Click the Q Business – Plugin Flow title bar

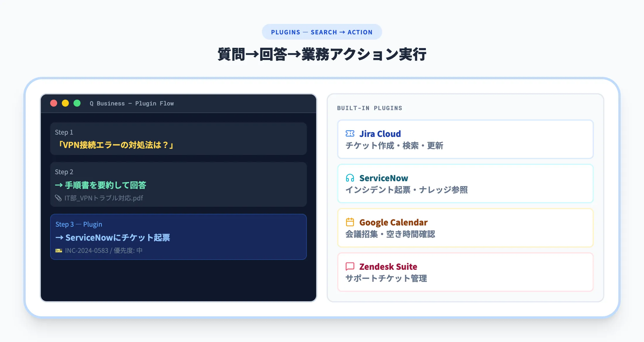point(132,103)
